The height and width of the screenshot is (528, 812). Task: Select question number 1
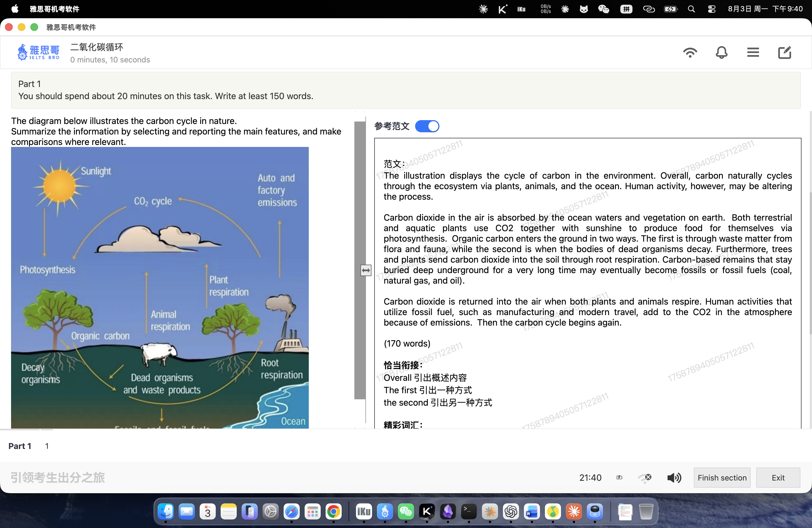click(x=47, y=446)
